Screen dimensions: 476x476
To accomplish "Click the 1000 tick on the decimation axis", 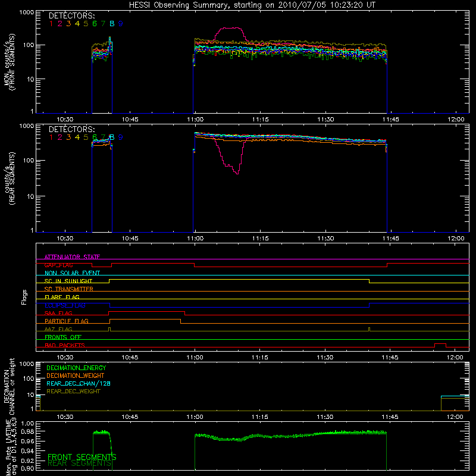I will coord(27,364).
